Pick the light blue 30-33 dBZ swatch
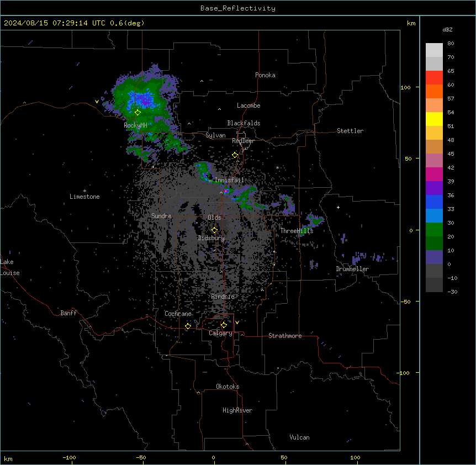Image resolution: width=476 pixels, height=465 pixels. (434, 216)
